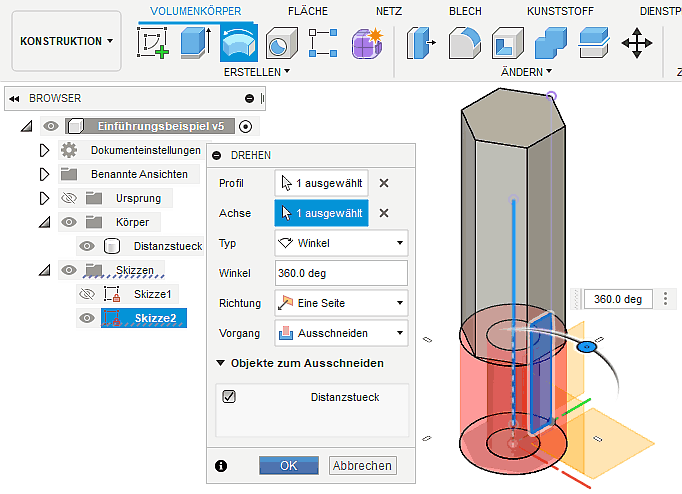The image size is (682, 494).
Task: Click the Winkel input field
Action: [341, 273]
